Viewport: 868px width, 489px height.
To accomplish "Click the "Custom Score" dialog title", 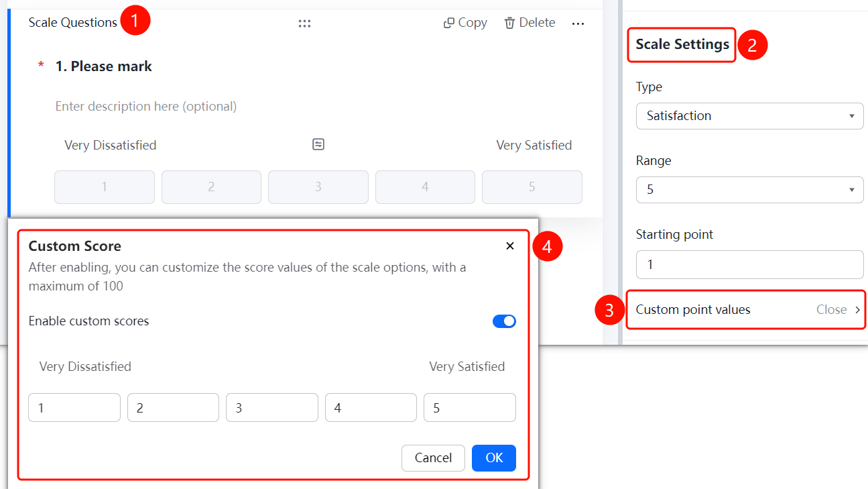I will pos(74,246).
